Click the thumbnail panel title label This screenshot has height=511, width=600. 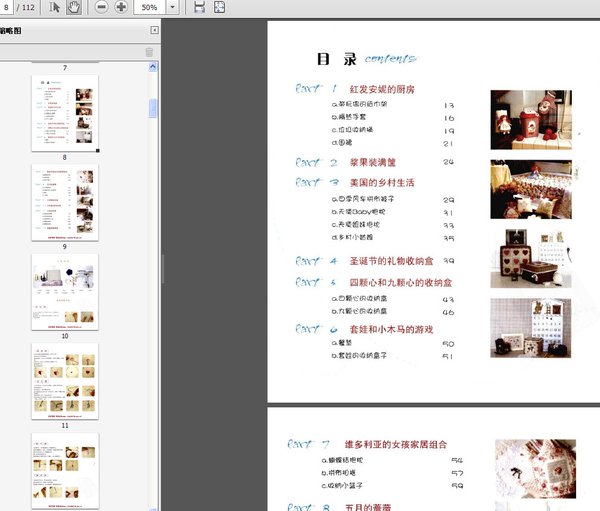tap(11, 31)
